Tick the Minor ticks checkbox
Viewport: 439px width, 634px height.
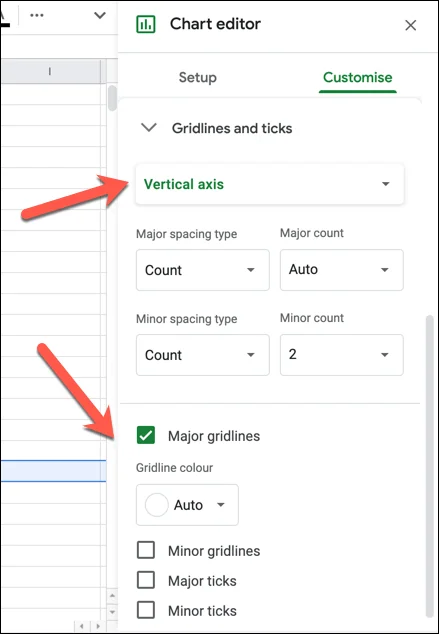point(146,610)
